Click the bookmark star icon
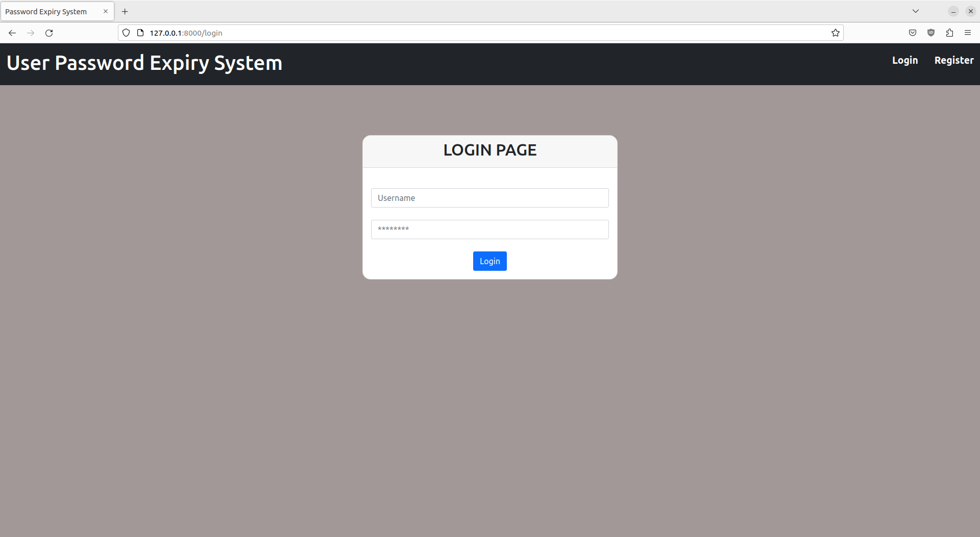This screenshot has height=537, width=980. tap(835, 33)
